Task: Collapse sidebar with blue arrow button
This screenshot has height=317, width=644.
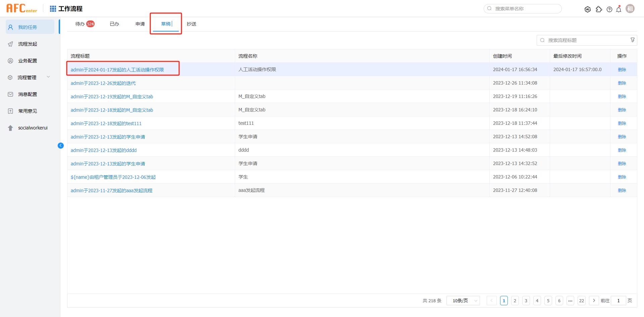Action: (61, 146)
